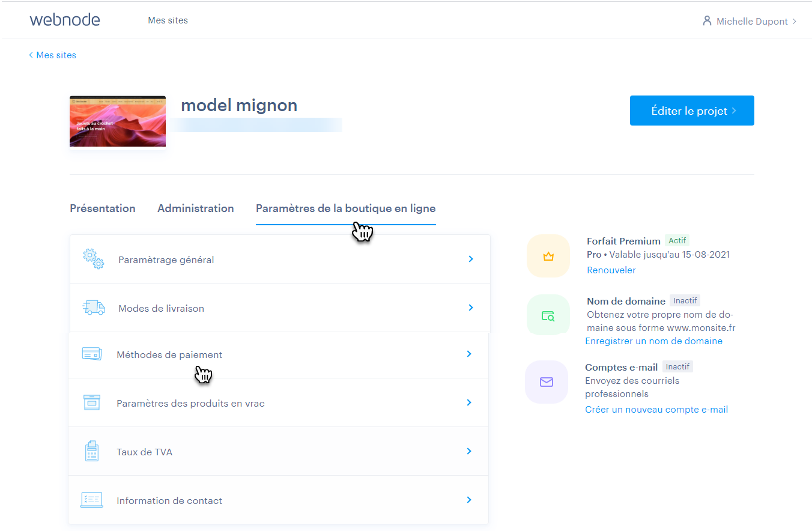Follow the Enregistrer un nom de domaine link
Viewport: 812px width, 531px height.
653,341
